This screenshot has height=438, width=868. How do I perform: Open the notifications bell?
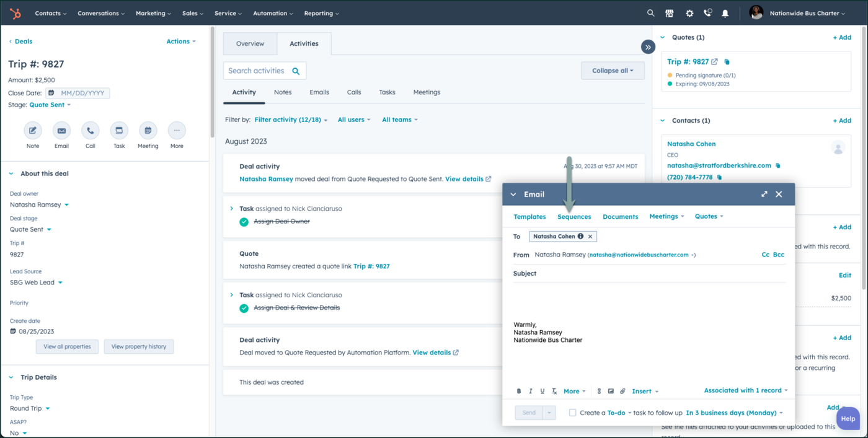click(725, 13)
